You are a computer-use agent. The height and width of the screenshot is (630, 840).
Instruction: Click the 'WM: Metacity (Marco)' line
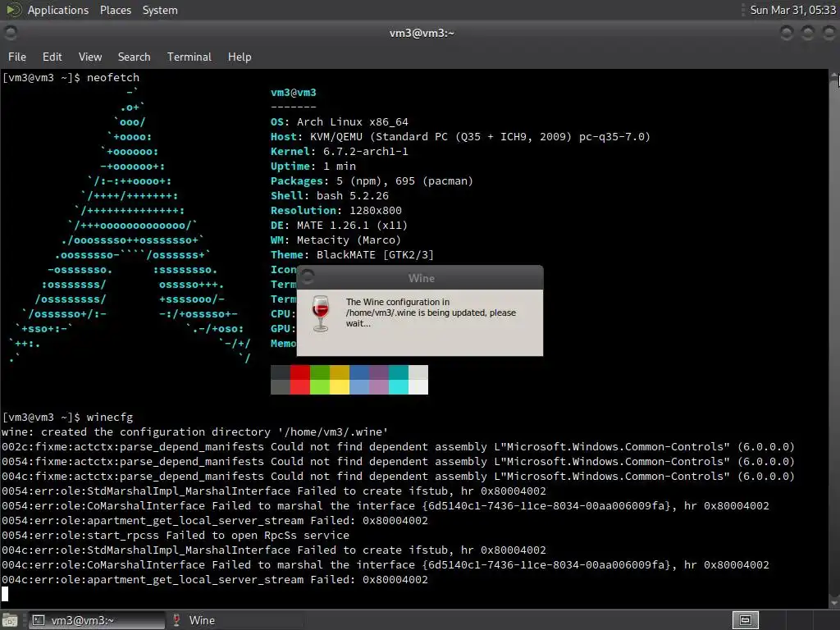336,240
